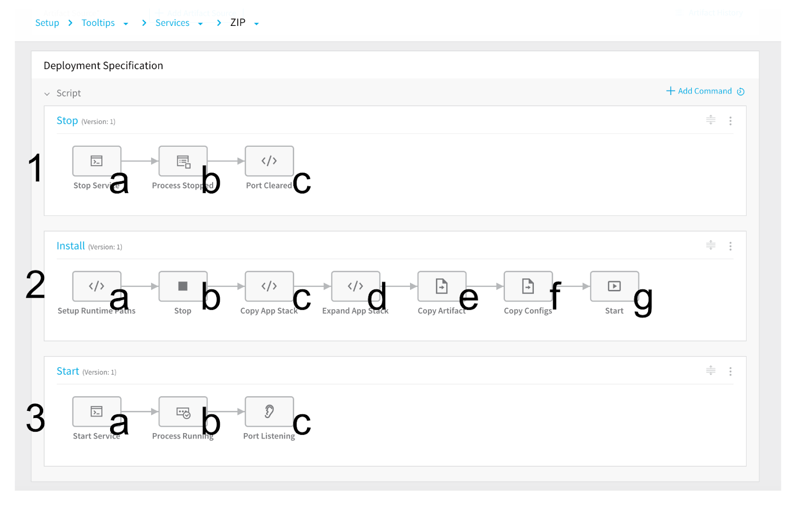Open the Services breadcrumb dropdown arrow
The height and width of the screenshot is (514, 812).
tap(200, 24)
